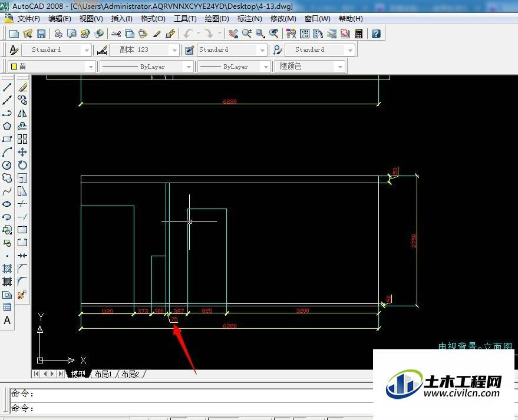Open the Multileader Style dropdown
Screen dimensions: 518x420
(320, 50)
